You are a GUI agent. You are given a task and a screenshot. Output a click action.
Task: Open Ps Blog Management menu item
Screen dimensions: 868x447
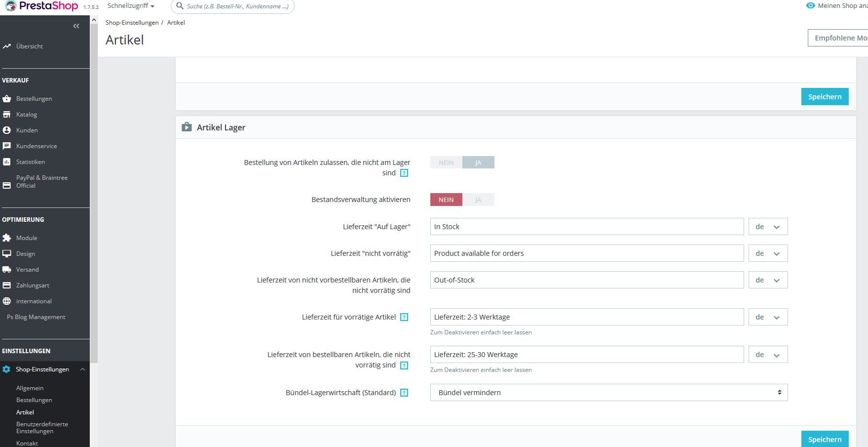point(36,317)
